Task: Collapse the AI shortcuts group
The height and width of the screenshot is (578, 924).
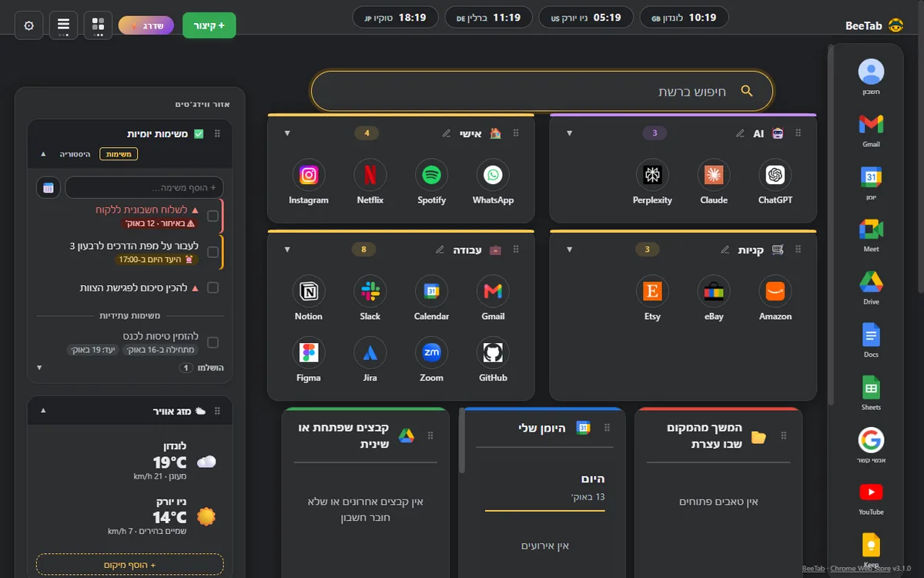Action: coord(570,133)
